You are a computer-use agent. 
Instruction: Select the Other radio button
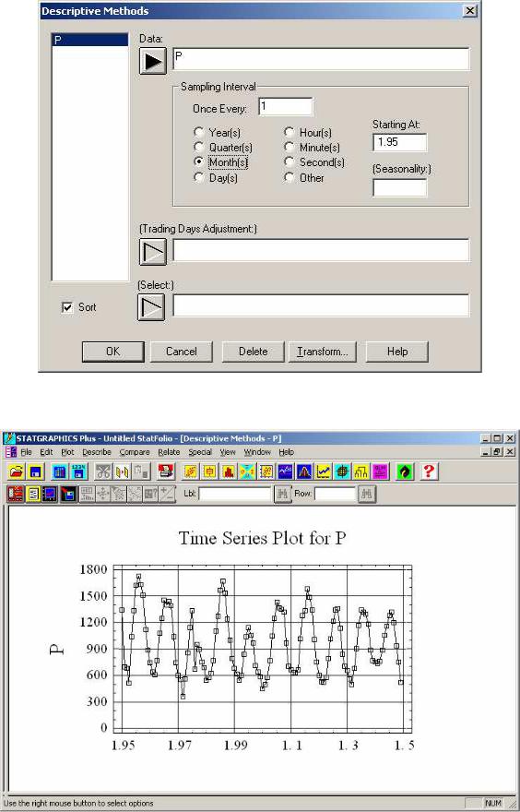coord(290,177)
